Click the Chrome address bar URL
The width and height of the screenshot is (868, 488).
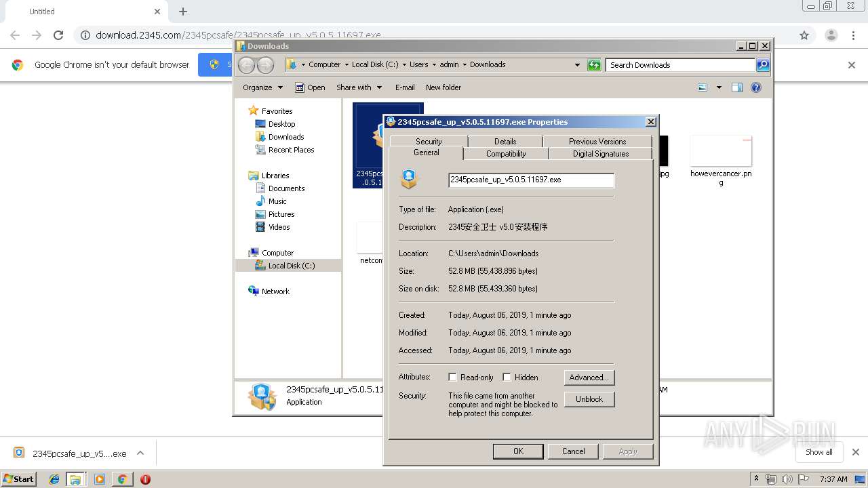238,35
